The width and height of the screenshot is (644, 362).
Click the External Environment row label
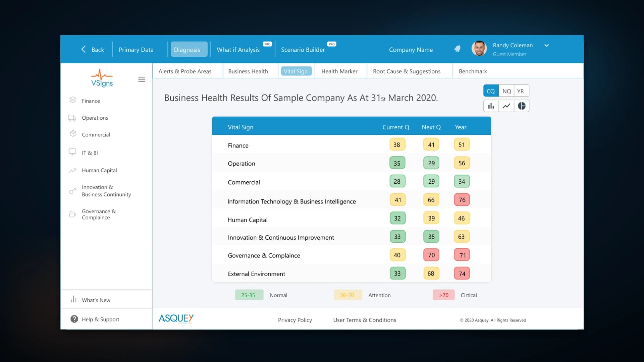pyautogui.click(x=256, y=274)
